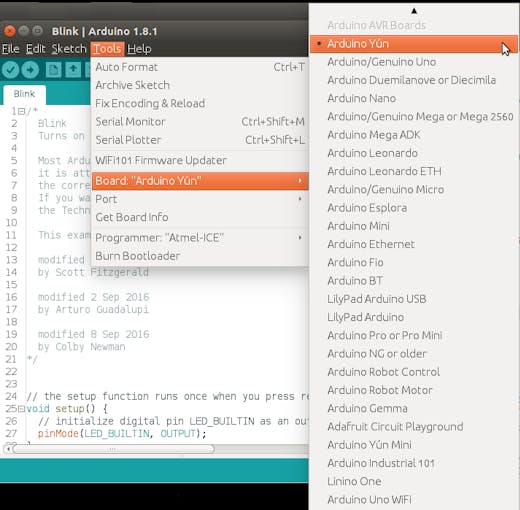Select the Arduino/Genuino Uno board
The height and width of the screenshot is (510, 520).
tap(414, 62)
